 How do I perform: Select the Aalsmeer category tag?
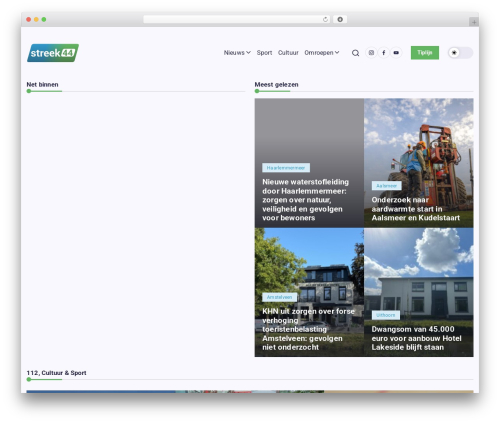click(386, 186)
